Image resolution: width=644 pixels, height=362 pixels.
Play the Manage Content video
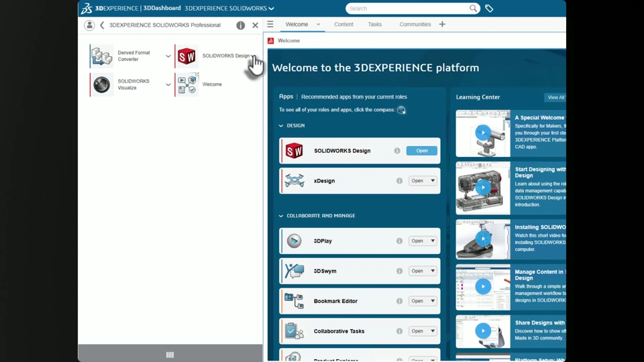(x=483, y=286)
